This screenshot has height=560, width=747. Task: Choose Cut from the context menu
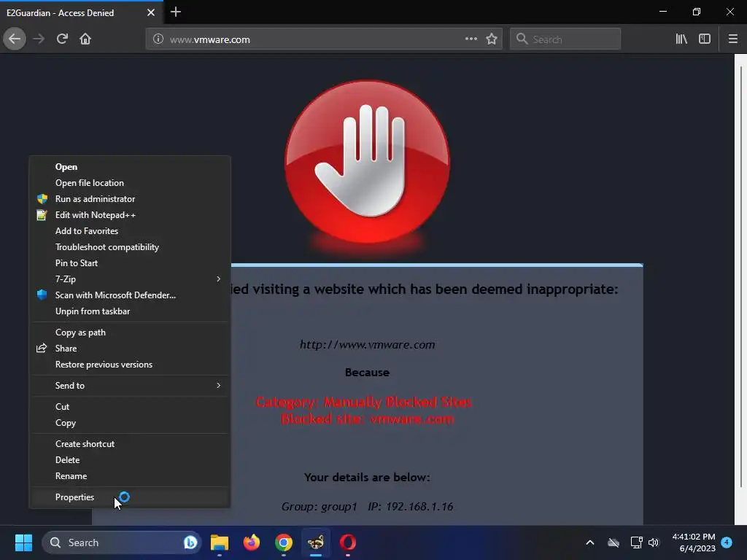(x=130, y=407)
